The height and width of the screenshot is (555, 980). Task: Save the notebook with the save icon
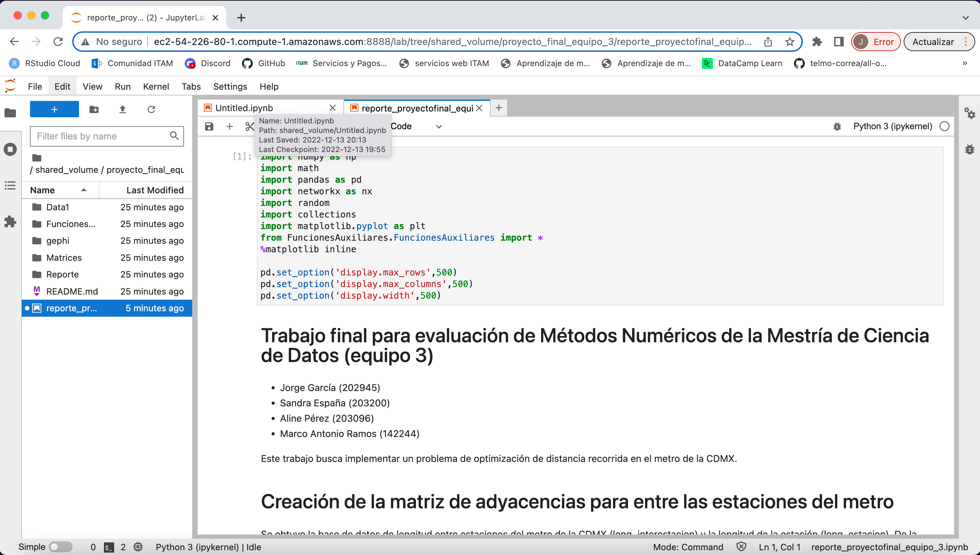pos(209,126)
